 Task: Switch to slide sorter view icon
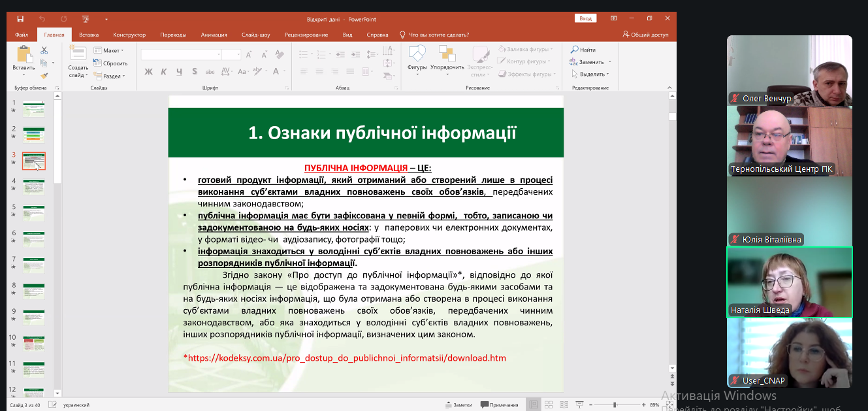point(548,404)
